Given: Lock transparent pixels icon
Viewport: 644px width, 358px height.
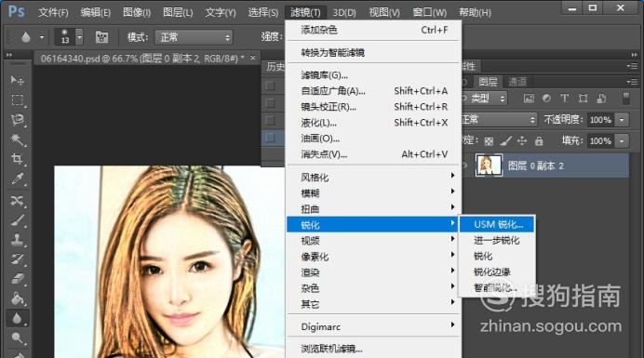Looking at the screenshot, I should coord(489,141).
